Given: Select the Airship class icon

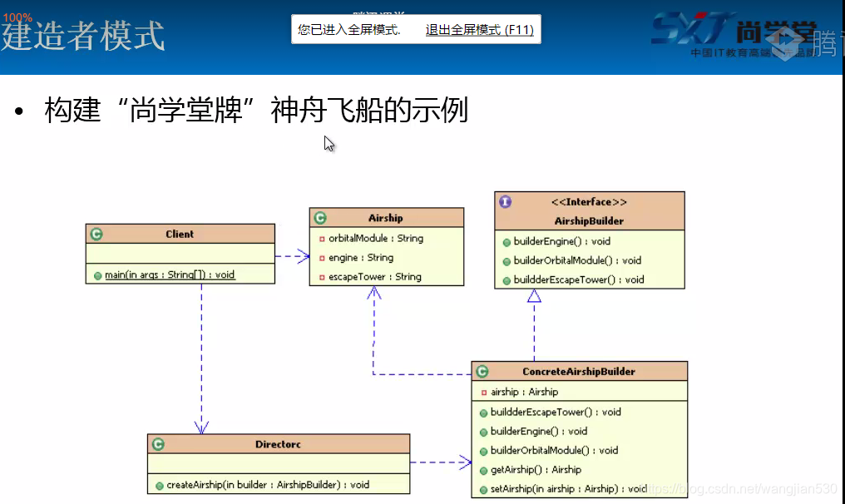Looking at the screenshot, I should [321, 218].
